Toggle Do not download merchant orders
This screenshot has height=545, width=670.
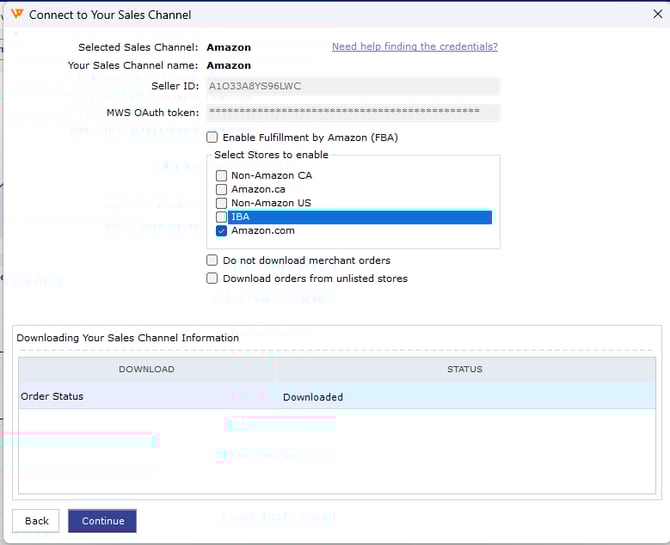[x=212, y=260]
